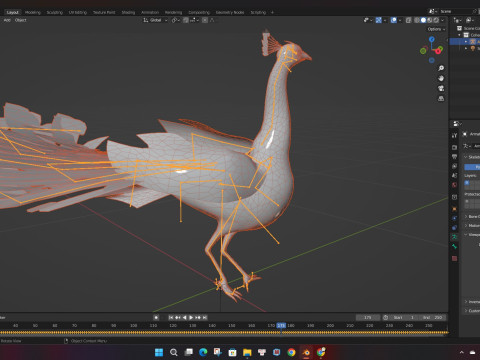Jump to the timeline end frame

(x=205, y=318)
